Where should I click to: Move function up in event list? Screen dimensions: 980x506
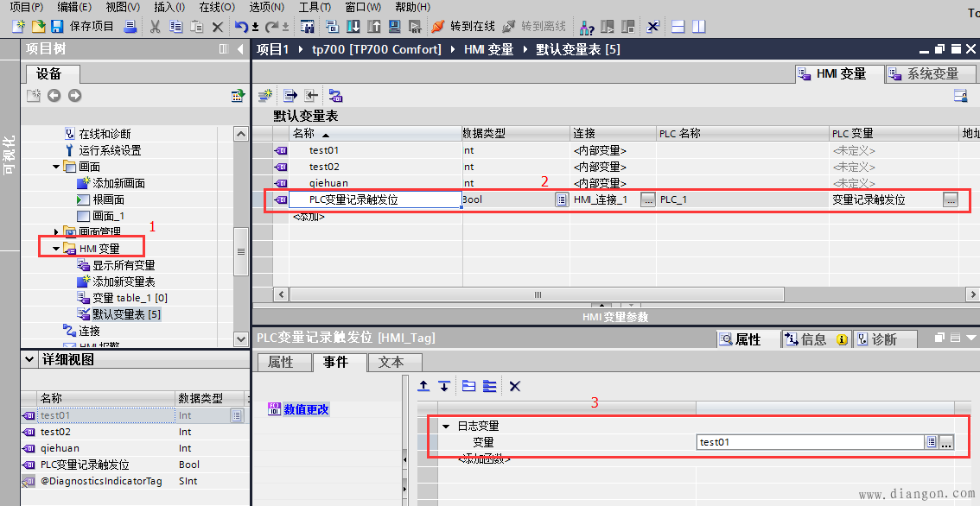423,386
